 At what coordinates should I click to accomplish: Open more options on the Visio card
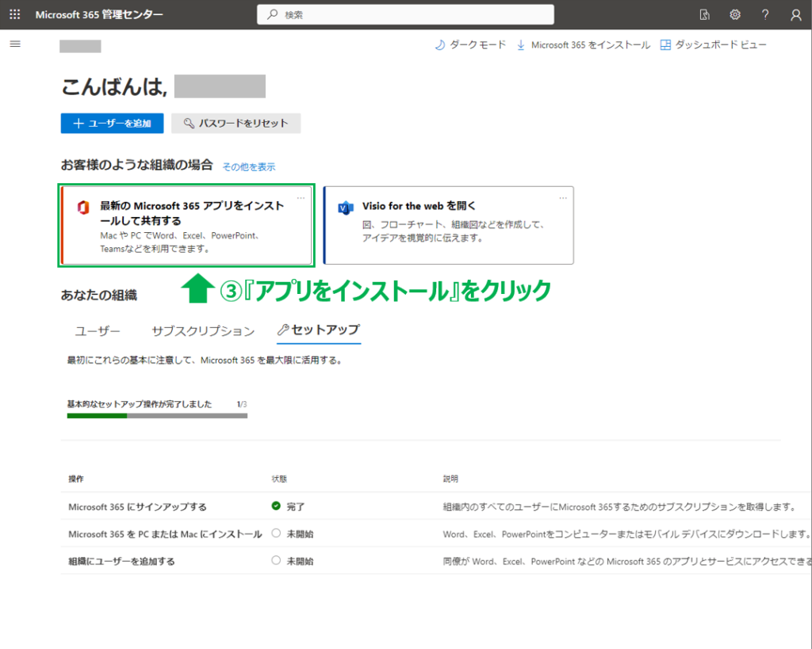click(563, 198)
